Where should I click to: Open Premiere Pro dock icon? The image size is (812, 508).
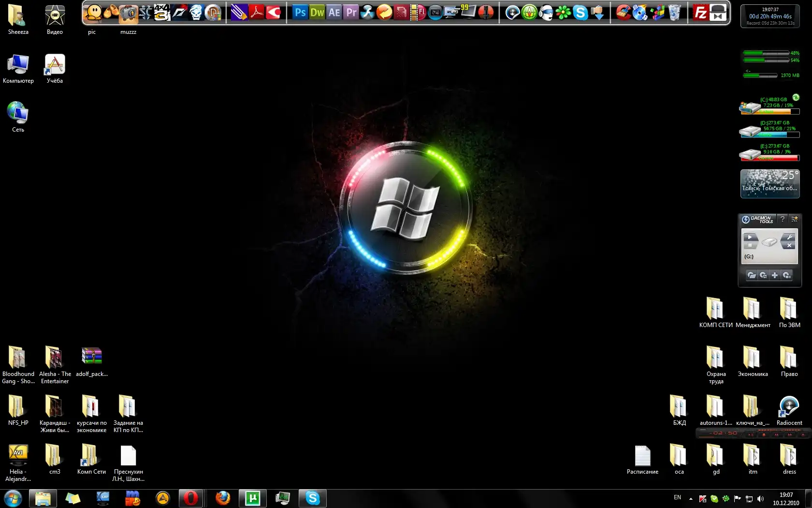[351, 13]
